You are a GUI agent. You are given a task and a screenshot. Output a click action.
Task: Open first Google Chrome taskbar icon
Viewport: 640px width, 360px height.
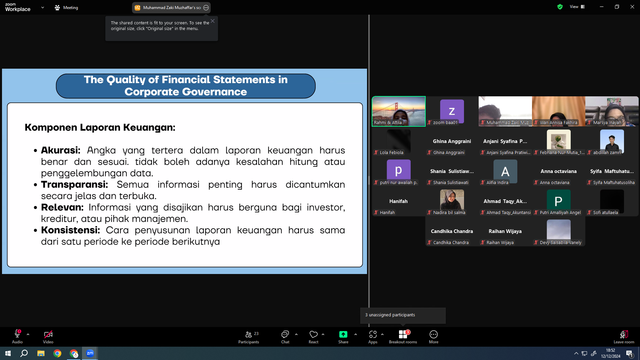tap(57, 353)
